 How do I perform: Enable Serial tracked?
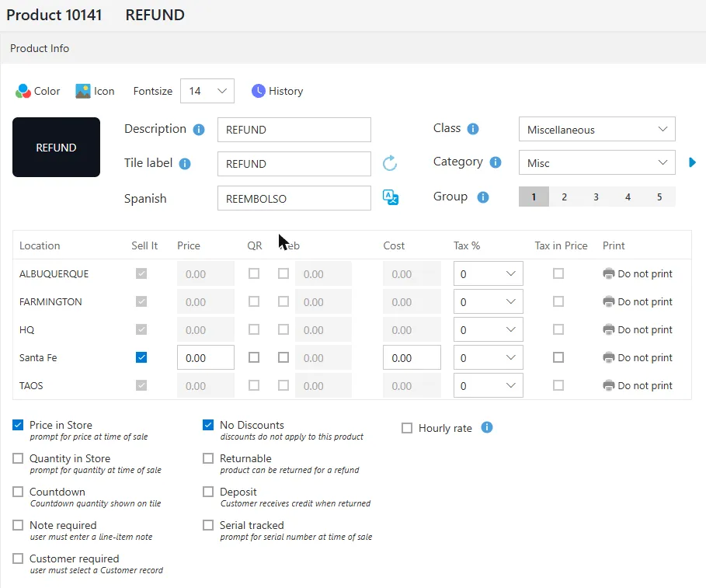[x=208, y=525]
